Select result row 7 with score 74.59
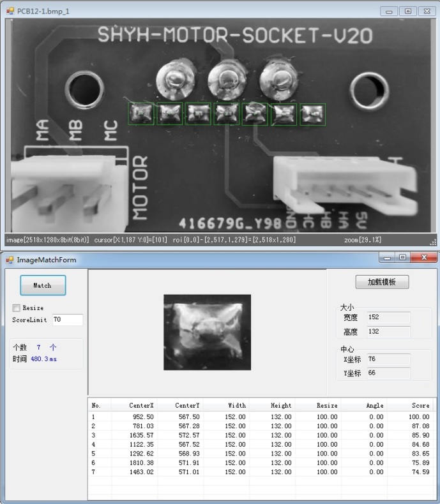Viewport: 440px width, 504px height. tap(255, 471)
